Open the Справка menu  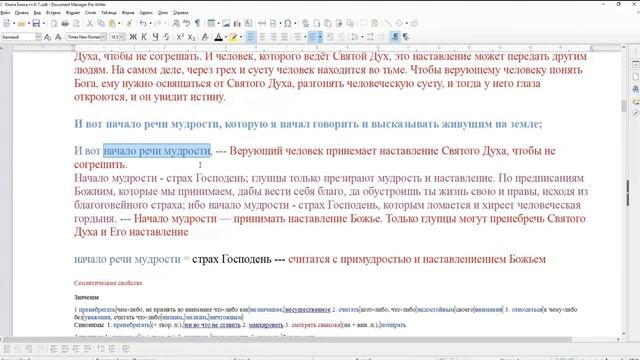pyautogui.click(x=180, y=13)
